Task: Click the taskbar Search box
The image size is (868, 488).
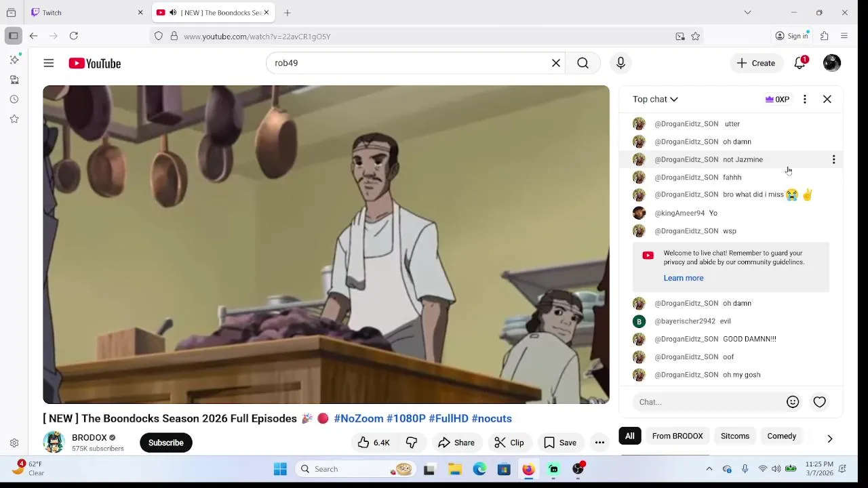Action: [x=356, y=469]
